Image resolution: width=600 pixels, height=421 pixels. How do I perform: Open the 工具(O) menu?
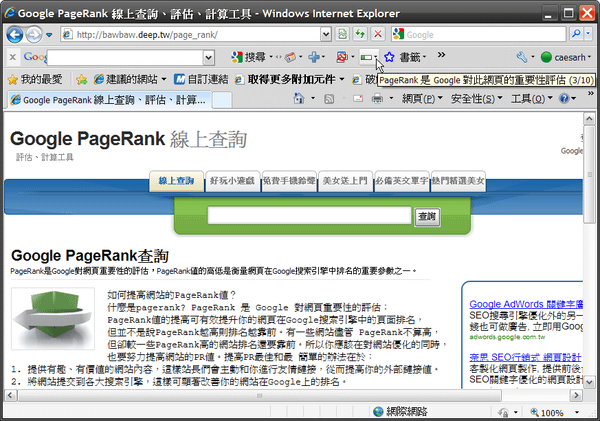tap(532, 99)
